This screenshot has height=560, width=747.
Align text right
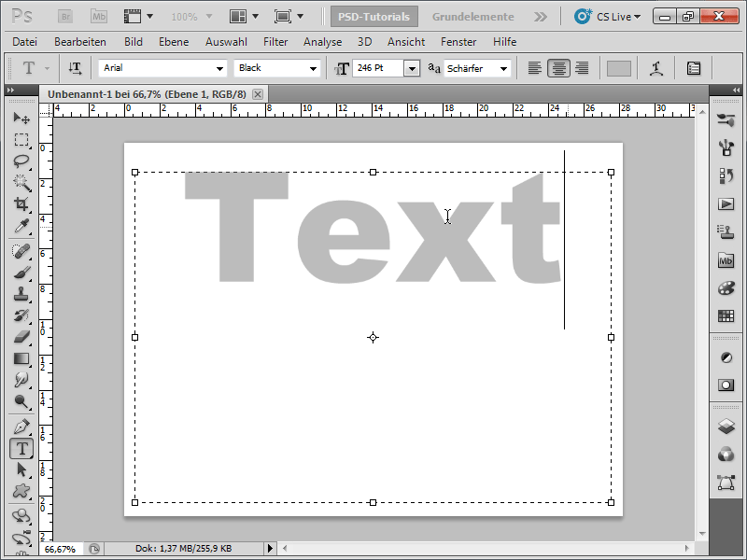pos(582,68)
